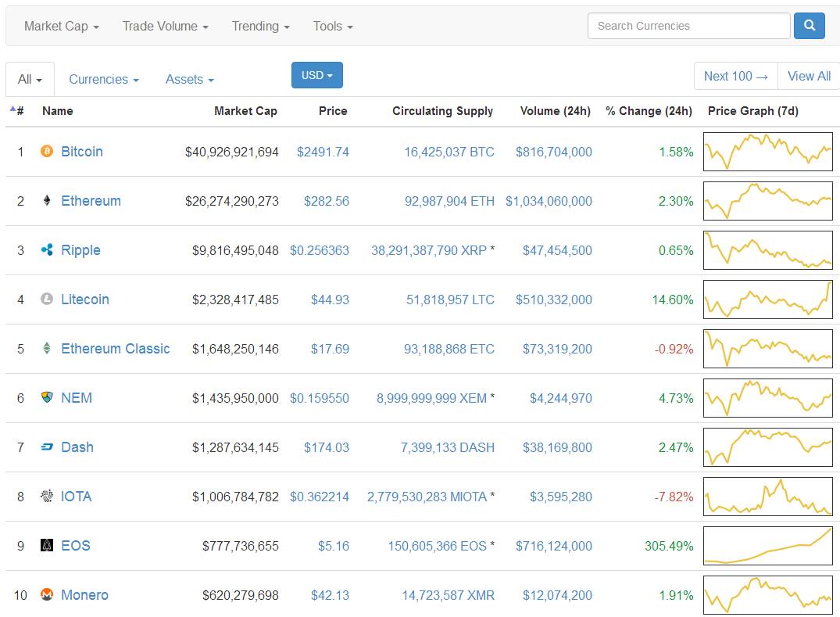840x617 pixels.
Task: Click Ripple supply 38,291,387,790 XRP
Action: pyautogui.click(x=429, y=250)
